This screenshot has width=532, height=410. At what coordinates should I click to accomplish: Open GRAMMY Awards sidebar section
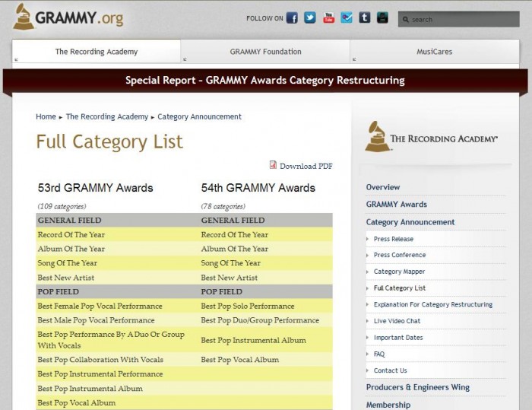click(396, 204)
